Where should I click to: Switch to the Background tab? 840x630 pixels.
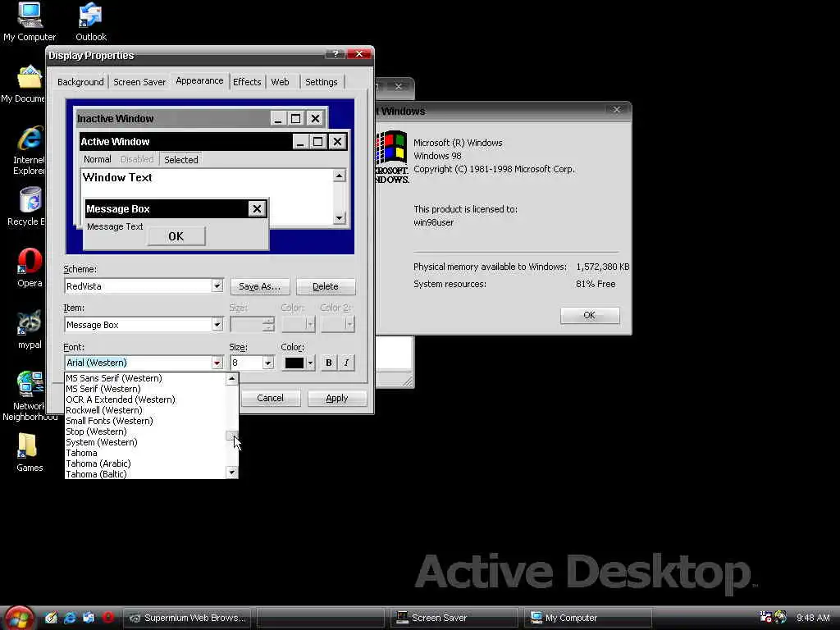coord(80,82)
